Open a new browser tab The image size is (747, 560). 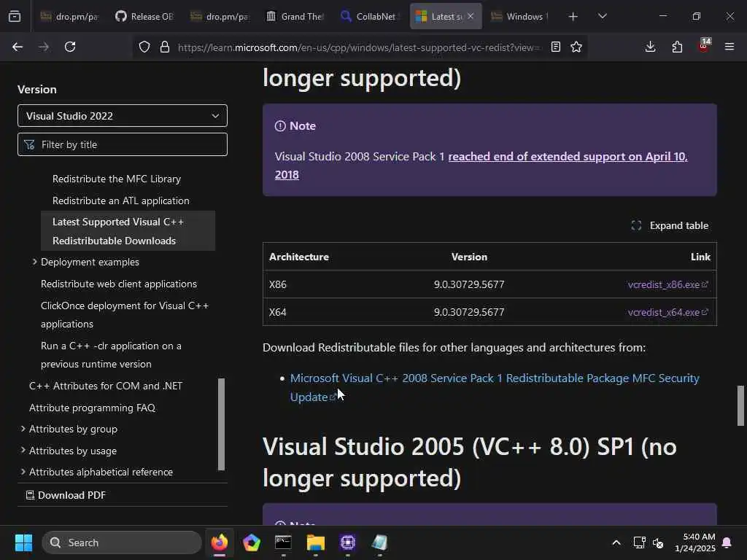click(x=573, y=17)
